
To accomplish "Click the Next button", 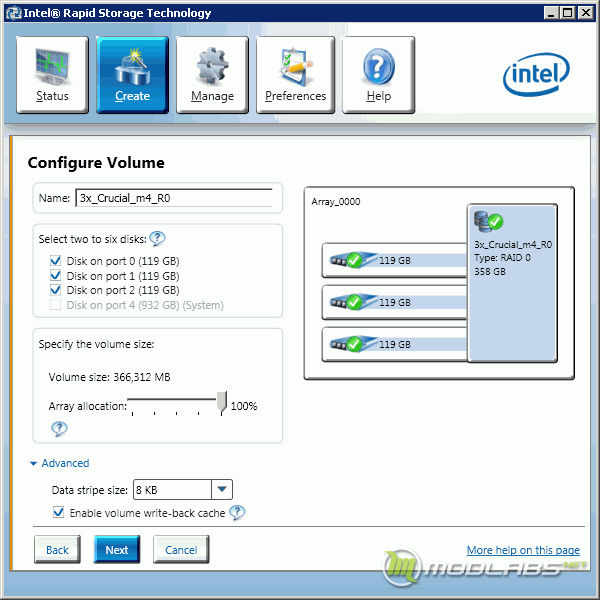I will (117, 549).
